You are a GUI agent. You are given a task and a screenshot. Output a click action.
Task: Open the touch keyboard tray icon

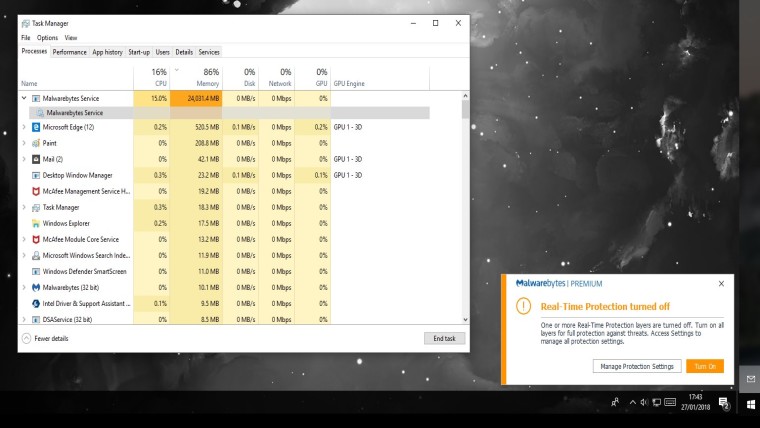[x=670, y=402]
